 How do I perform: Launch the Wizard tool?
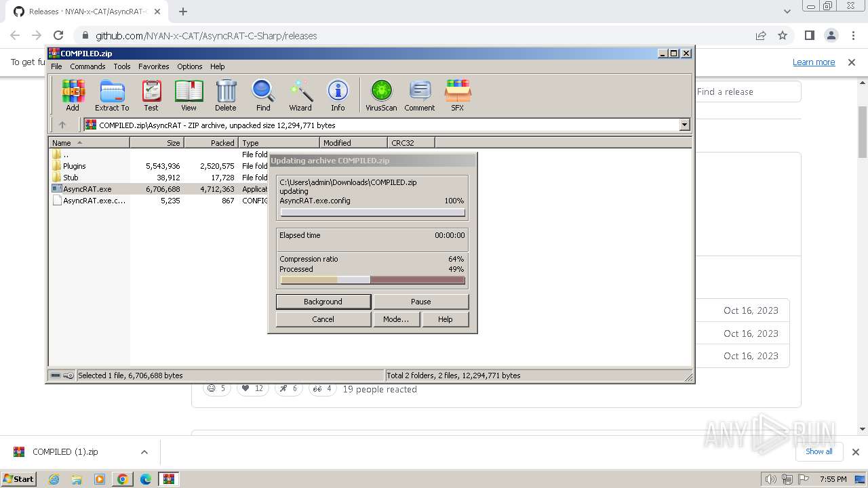coord(300,95)
